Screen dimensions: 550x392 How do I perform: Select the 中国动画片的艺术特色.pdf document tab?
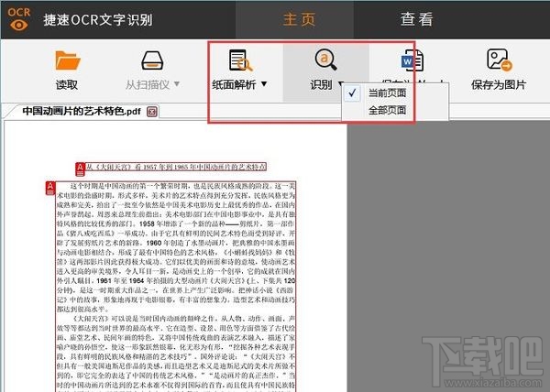click(x=82, y=112)
